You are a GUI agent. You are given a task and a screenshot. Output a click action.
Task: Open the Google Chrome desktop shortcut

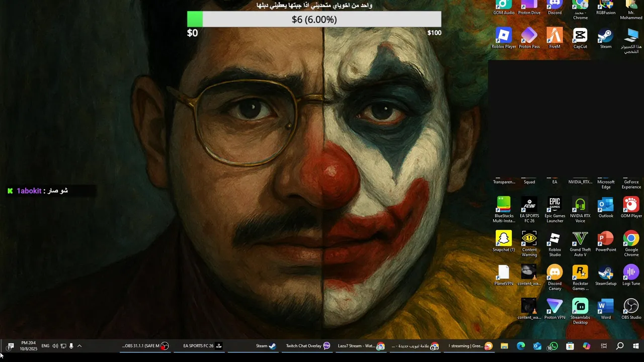click(x=631, y=243)
